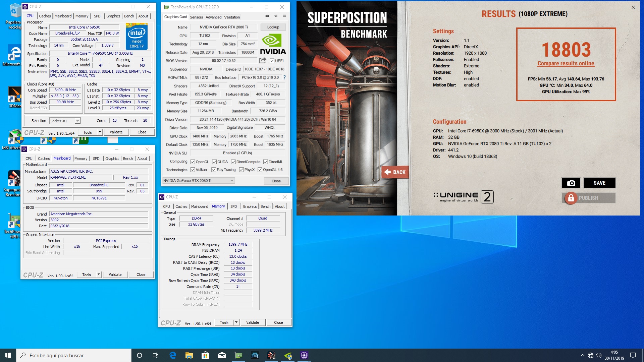Toggle the Ray Tracing checkbox

[214, 170]
